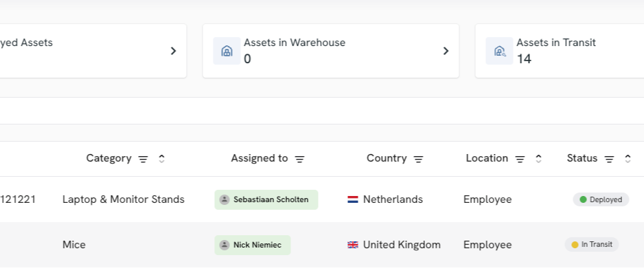Viewport: 644px width, 273px height.
Task: Click the Category column header label
Action: coord(109,158)
